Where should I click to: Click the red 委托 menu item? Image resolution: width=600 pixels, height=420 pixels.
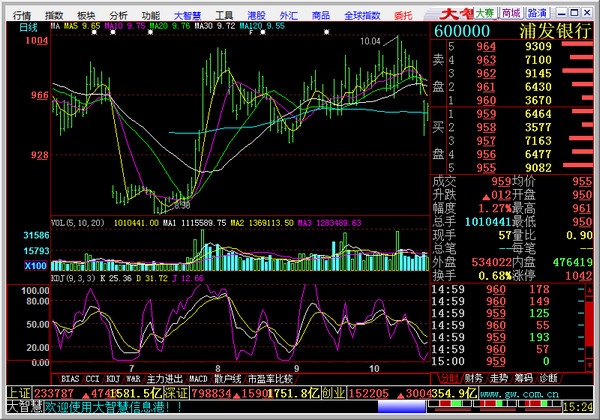[x=403, y=15]
